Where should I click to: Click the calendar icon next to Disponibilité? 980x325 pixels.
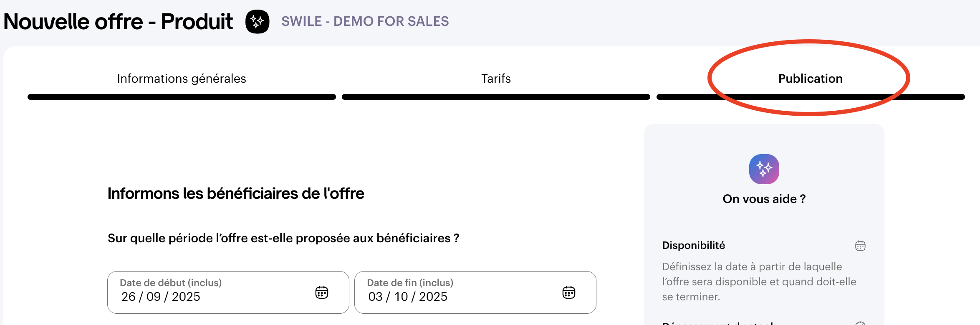pyautogui.click(x=860, y=246)
